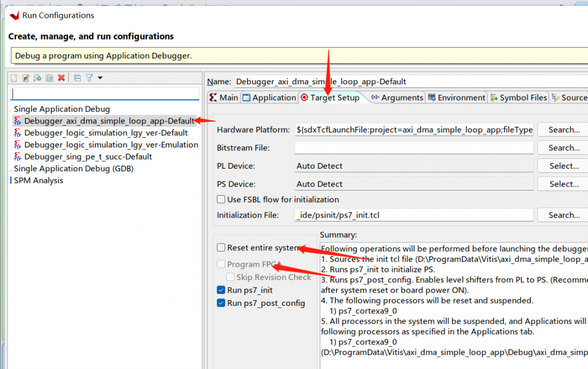Image resolution: width=588 pixels, height=369 pixels.
Task: Select the Debugger_logic_simulation_lgy_ver-Emulation configuration
Action: (x=111, y=145)
